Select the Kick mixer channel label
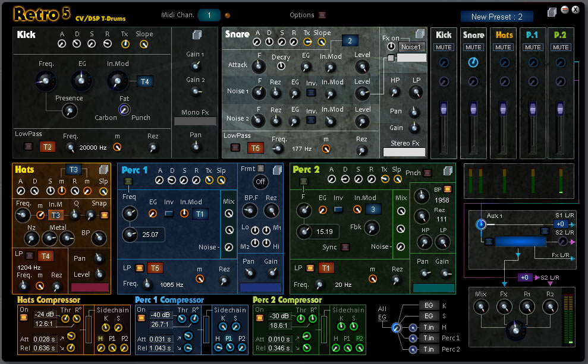588x364 pixels. (x=444, y=35)
